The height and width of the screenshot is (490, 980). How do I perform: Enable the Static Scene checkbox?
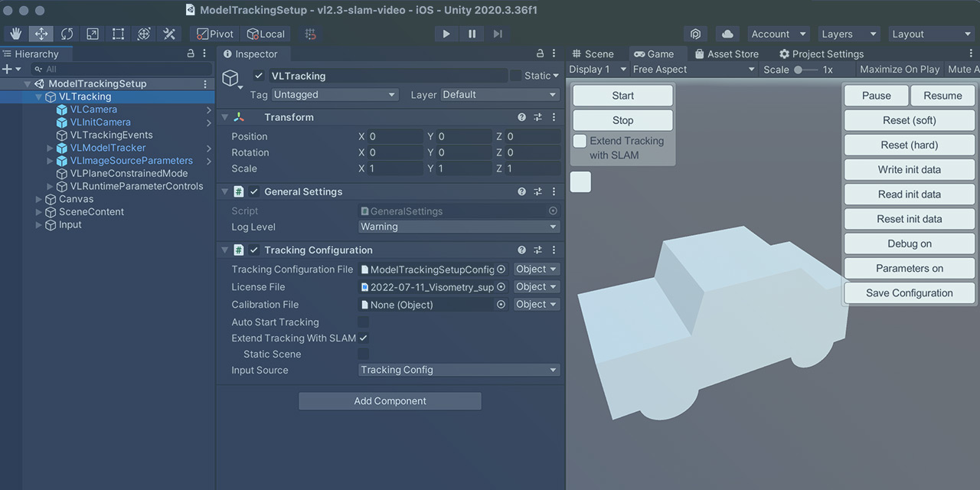point(364,353)
